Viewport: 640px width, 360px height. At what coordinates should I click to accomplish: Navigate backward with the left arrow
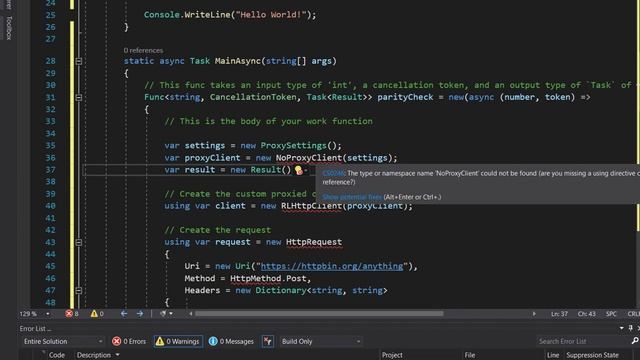coord(124,313)
